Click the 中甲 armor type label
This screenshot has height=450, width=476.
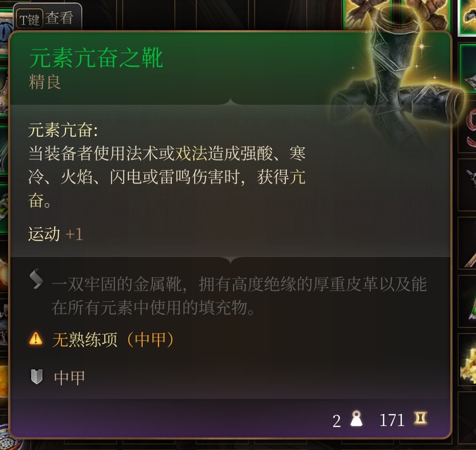69,378
